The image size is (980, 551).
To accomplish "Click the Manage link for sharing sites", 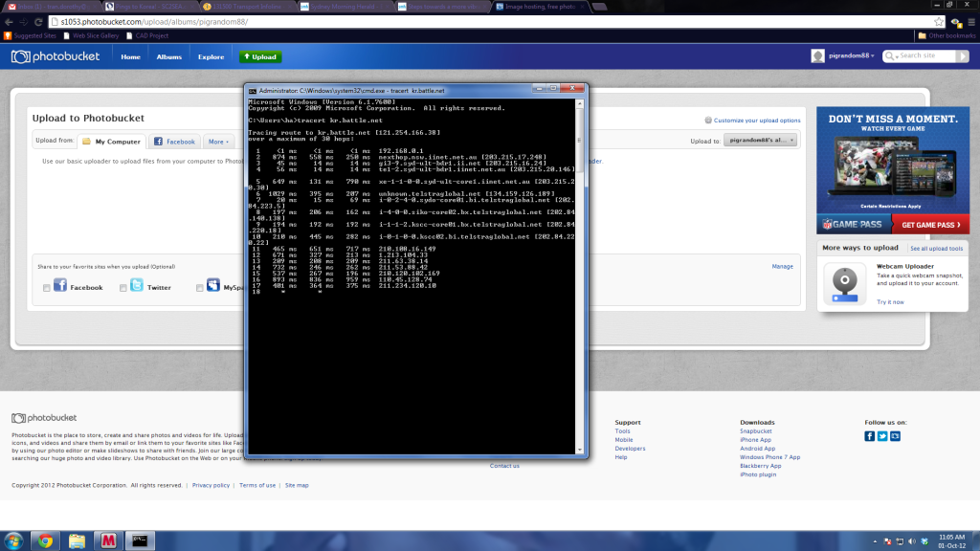I will 782,267.
